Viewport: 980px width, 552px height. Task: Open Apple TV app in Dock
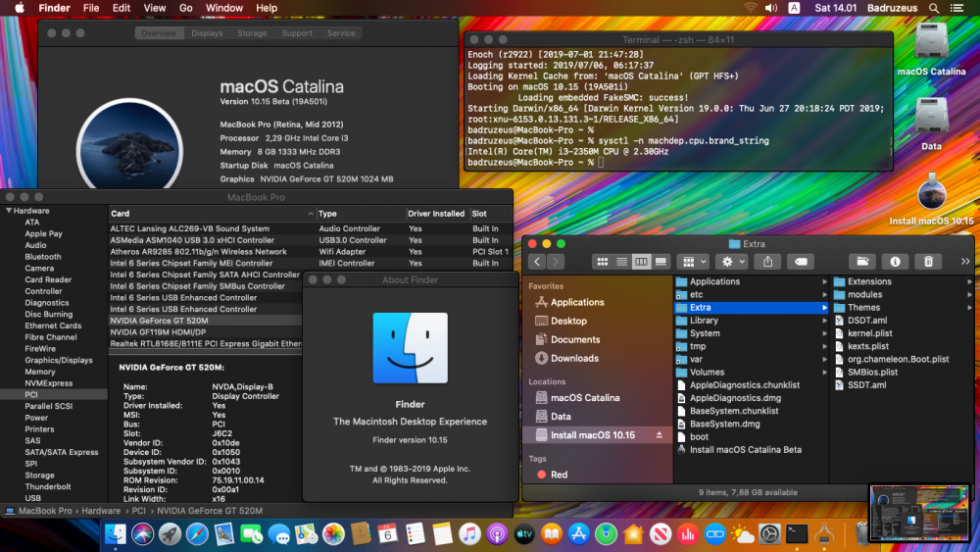click(523, 534)
